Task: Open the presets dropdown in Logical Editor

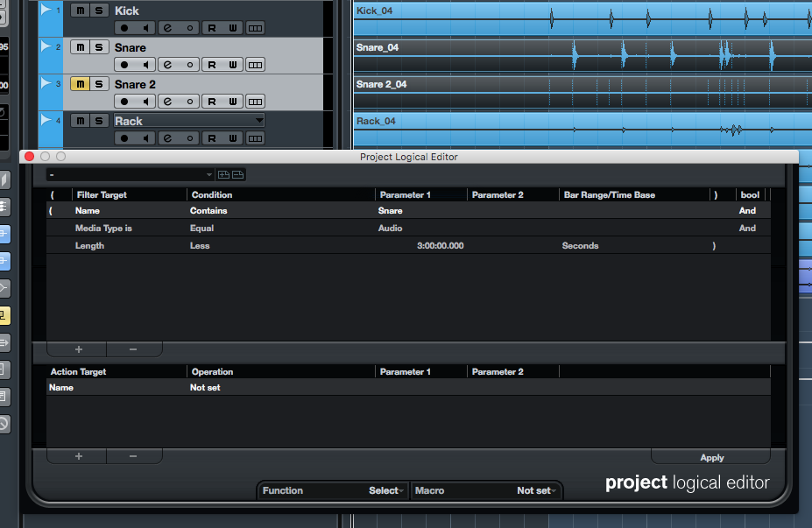Action: coord(131,175)
